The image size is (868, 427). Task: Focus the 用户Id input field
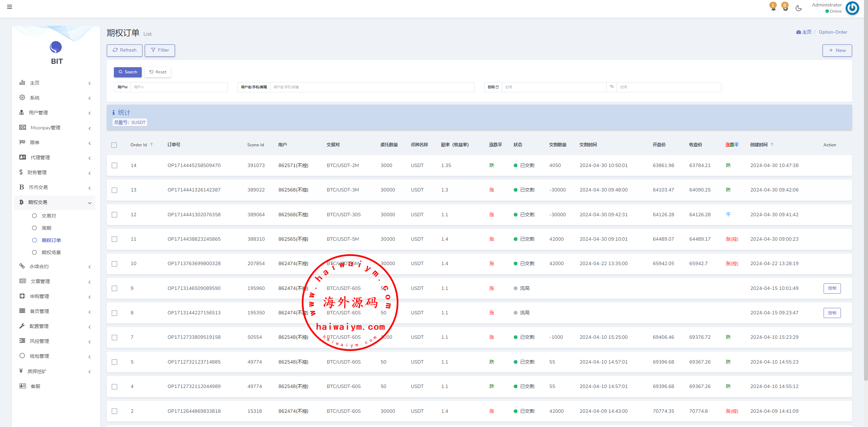(179, 87)
